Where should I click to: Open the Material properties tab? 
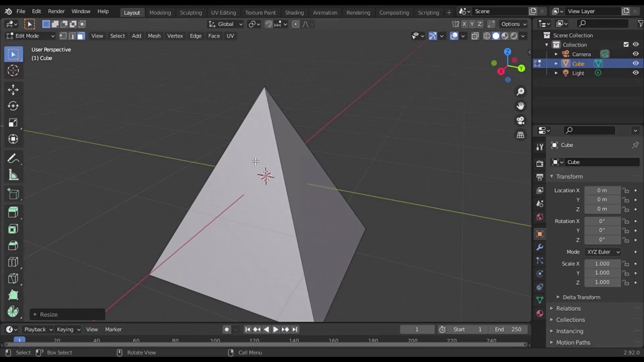pos(540,313)
